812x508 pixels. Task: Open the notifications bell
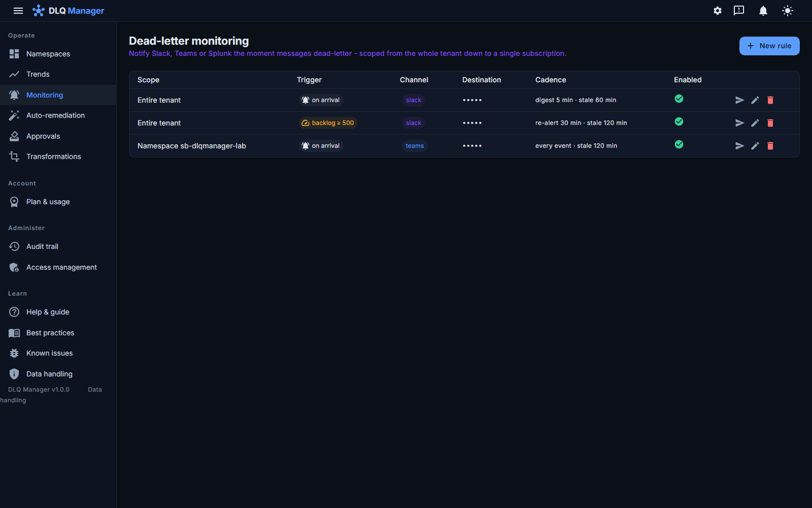(763, 11)
